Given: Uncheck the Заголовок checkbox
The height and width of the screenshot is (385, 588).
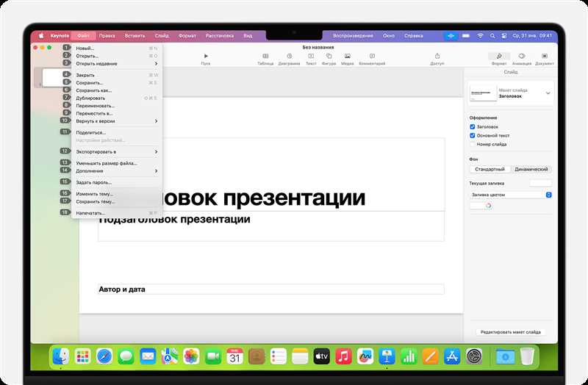Looking at the screenshot, I should [472, 126].
